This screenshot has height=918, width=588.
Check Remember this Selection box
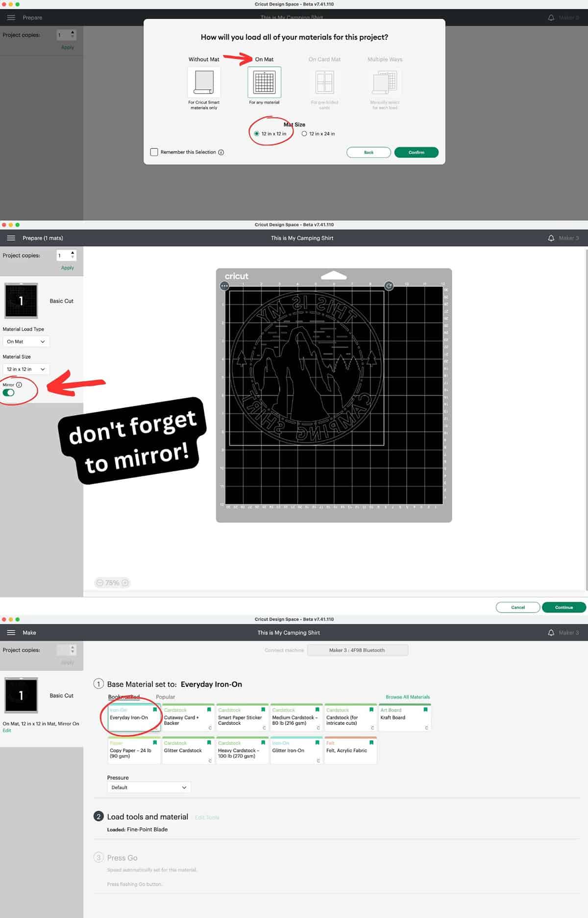(154, 152)
